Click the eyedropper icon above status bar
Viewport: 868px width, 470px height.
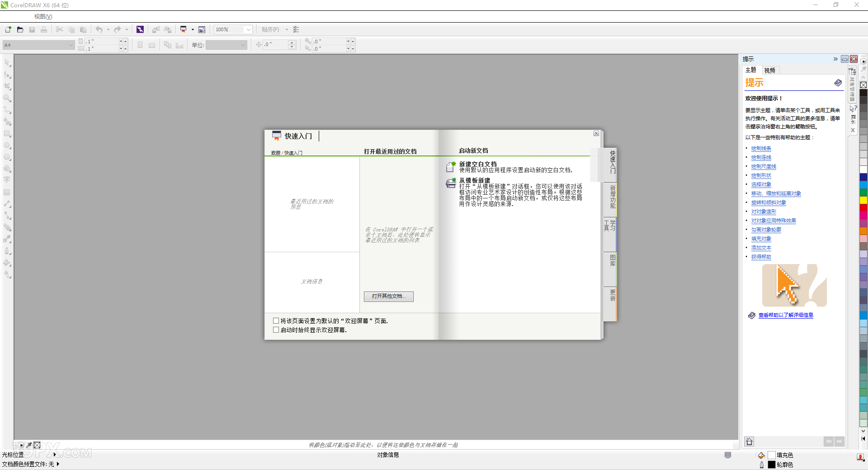[29, 445]
